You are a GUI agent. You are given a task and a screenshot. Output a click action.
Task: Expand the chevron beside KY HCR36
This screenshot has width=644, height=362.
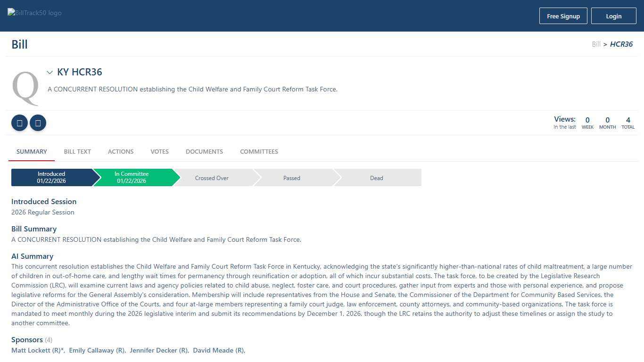[50, 73]
